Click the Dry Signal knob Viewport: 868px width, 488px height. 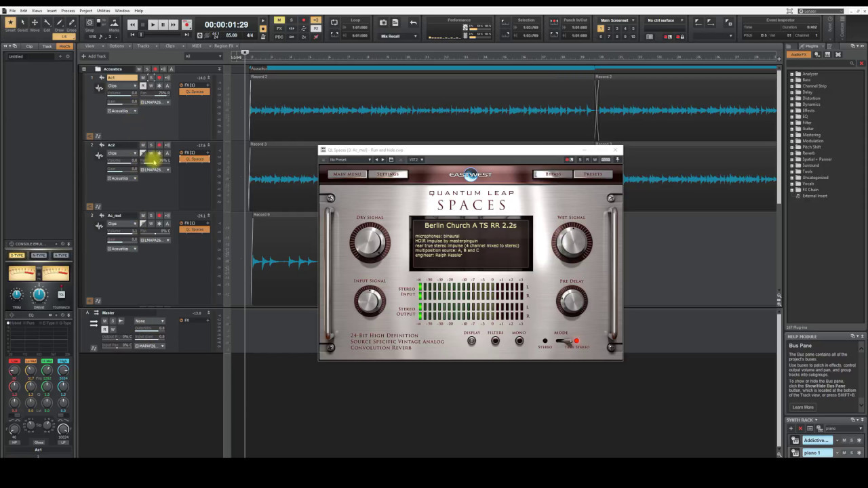pos(370,242)
